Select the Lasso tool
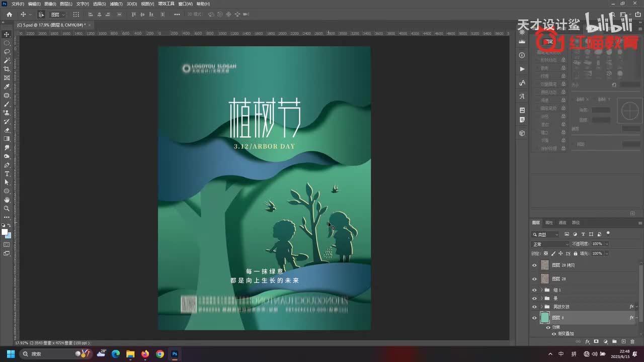This screenshot has height=362, width=644. pyautogui.click(x=7, y=51)
